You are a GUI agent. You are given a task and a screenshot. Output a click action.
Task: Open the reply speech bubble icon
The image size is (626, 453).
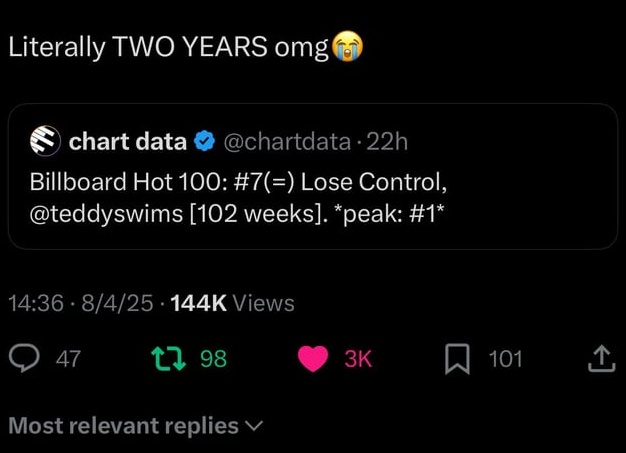click(24, 358)
